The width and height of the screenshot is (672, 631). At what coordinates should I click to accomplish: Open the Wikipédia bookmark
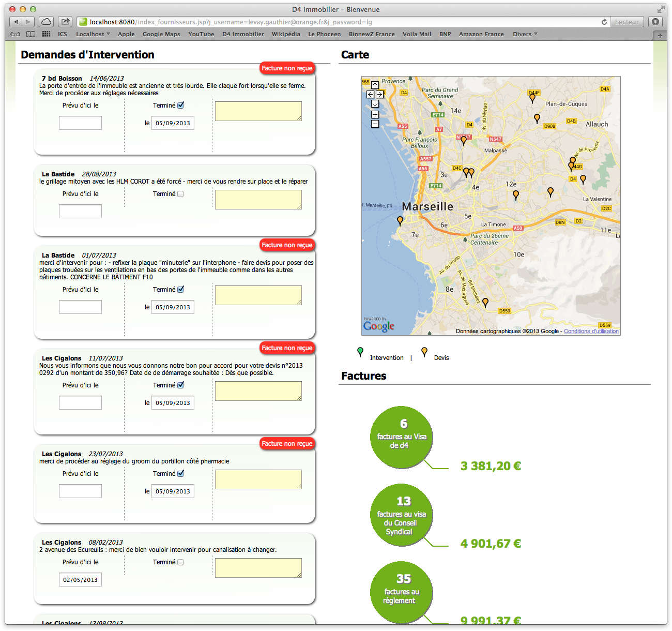click(x=286, y=34)
